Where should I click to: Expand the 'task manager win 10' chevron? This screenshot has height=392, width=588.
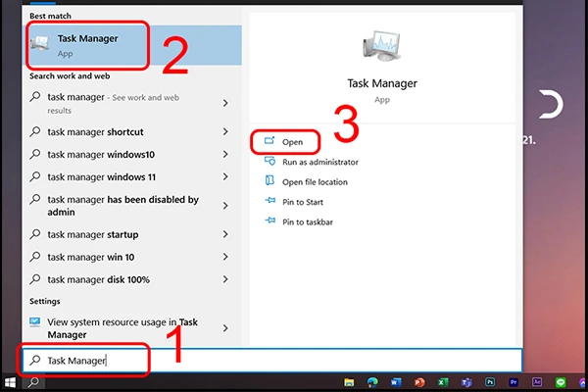[x=225, y=257]
